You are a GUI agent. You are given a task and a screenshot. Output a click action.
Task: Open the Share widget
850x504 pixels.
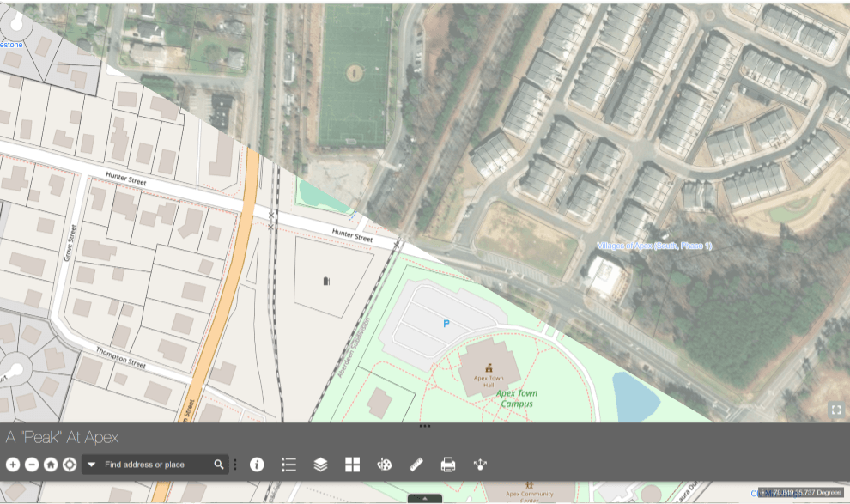pos(480,465)
